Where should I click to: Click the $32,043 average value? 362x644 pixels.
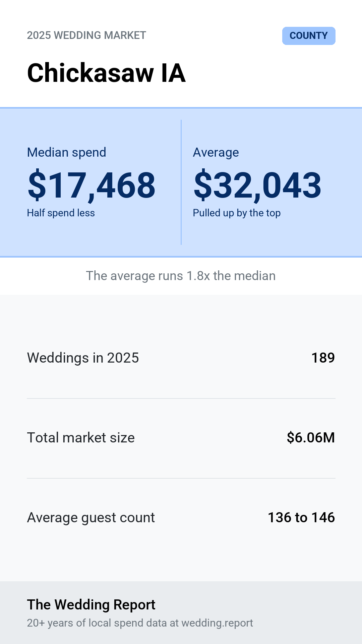click(257, 185)
